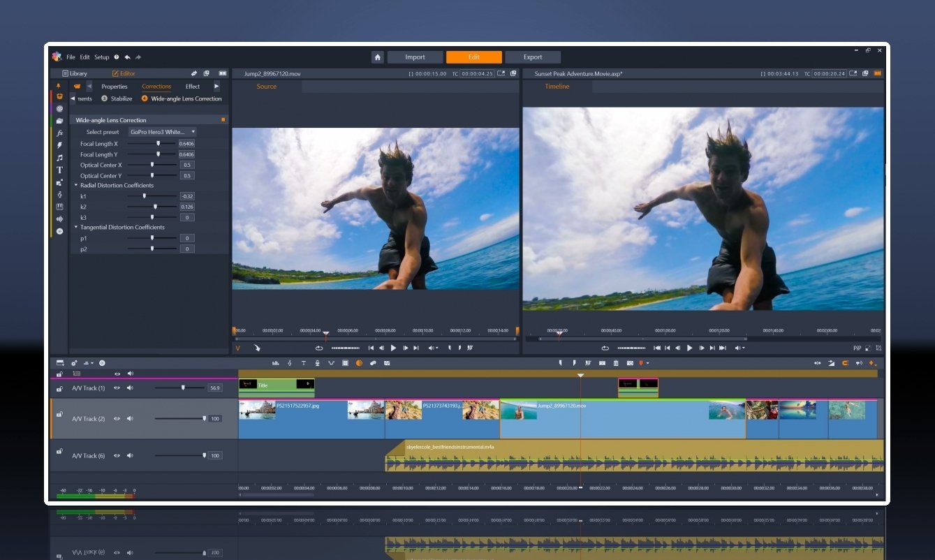
Task: Mute audio on A/V Track (2)
Action: coord(130,419)
